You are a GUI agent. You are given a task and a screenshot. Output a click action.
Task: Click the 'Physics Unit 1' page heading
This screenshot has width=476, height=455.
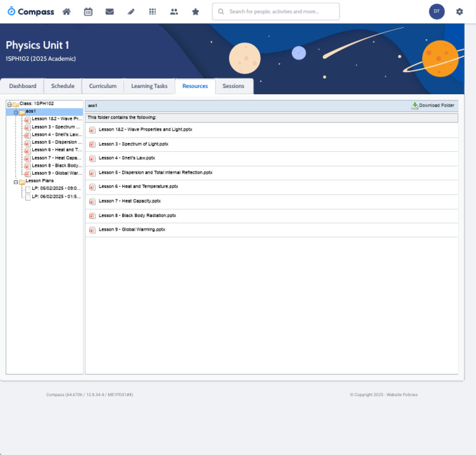(x=37, y=45)
